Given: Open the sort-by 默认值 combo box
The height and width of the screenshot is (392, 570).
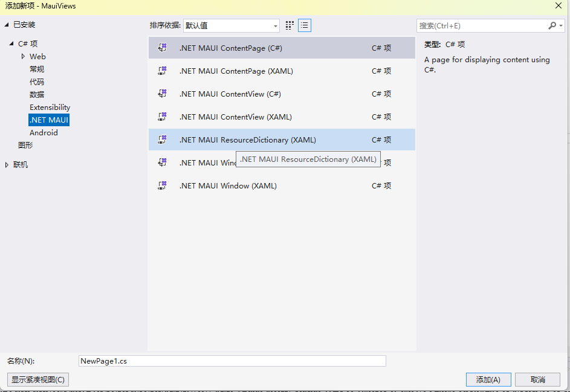Looking at the screenshot, I should pos(231,25).
